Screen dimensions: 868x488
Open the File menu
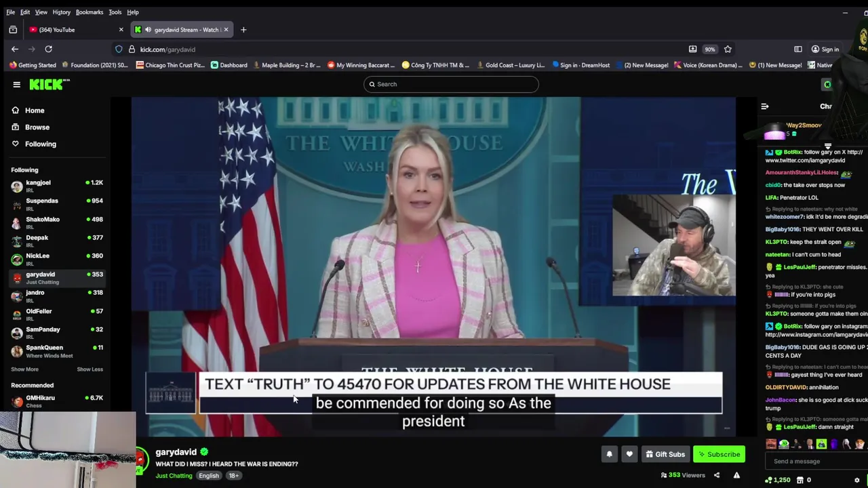point(11,12)
